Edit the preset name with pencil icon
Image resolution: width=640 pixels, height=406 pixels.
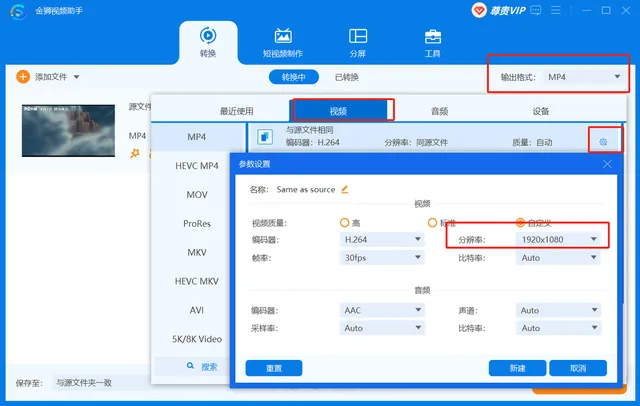(344, 189)
